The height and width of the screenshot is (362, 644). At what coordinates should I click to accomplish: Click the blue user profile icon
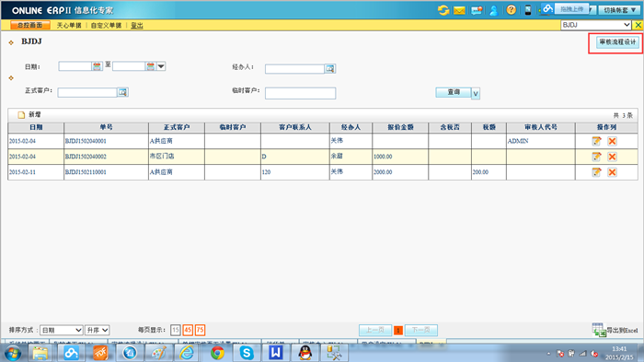click(x=494, y=10)
